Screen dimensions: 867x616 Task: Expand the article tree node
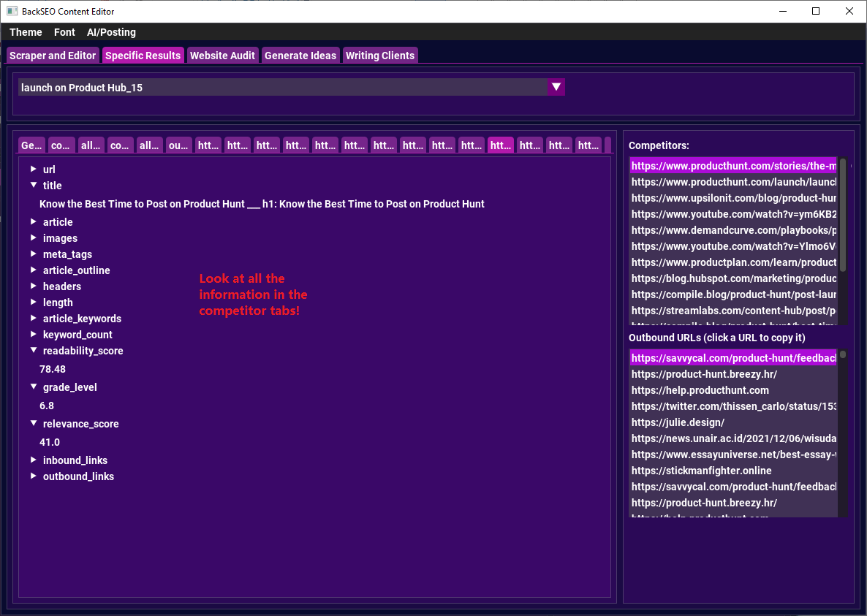point(34,221)
